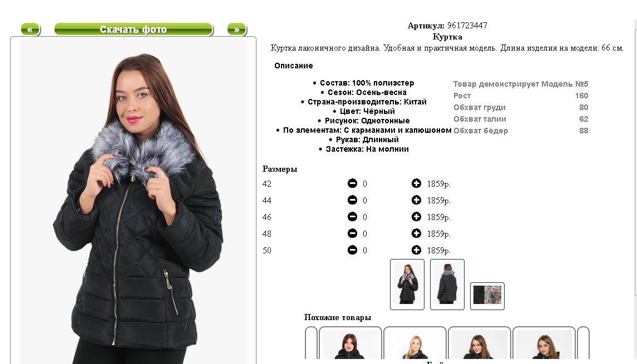This screenshot has width=637, height=364.
Task: Add one item of size 50
Action: 416,250
